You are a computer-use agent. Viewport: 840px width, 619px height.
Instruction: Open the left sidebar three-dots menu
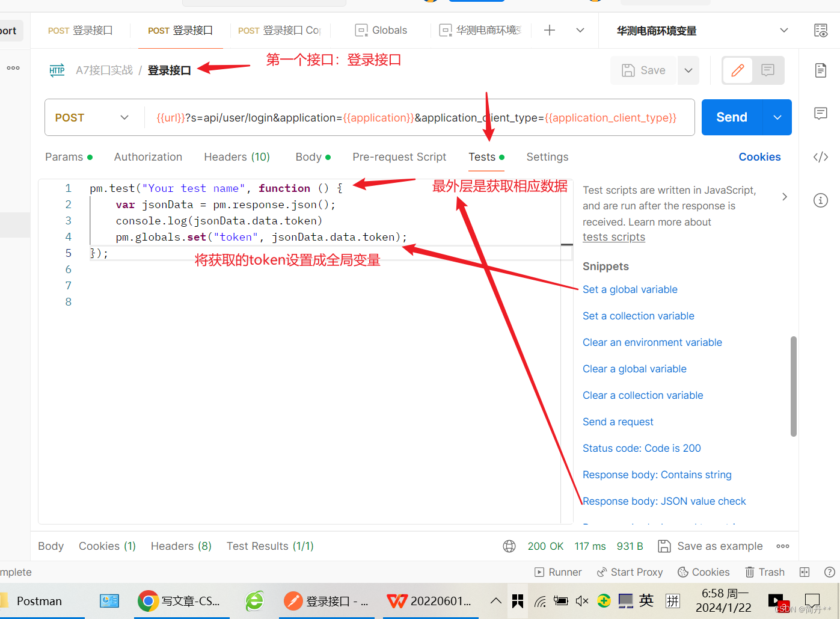13,68
